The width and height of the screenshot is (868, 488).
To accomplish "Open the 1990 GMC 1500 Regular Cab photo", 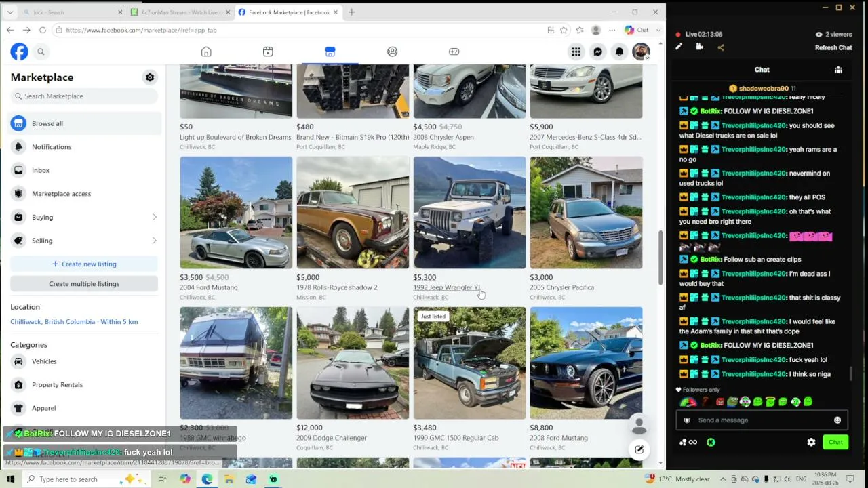I will click(469, 363).
